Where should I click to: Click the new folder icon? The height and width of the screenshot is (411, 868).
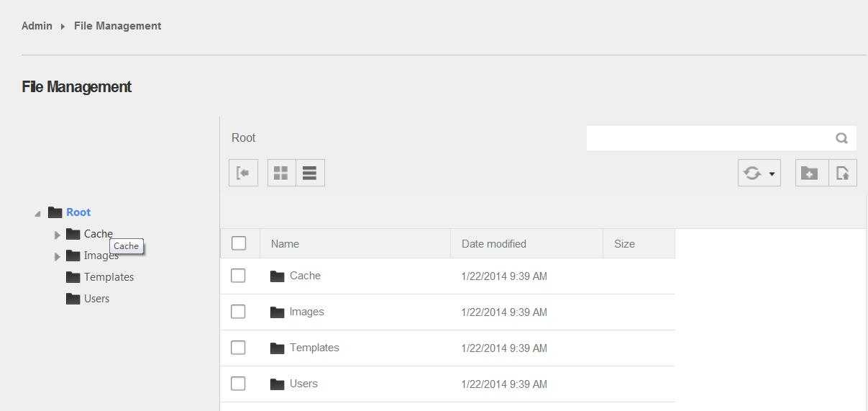coord(809,173)
